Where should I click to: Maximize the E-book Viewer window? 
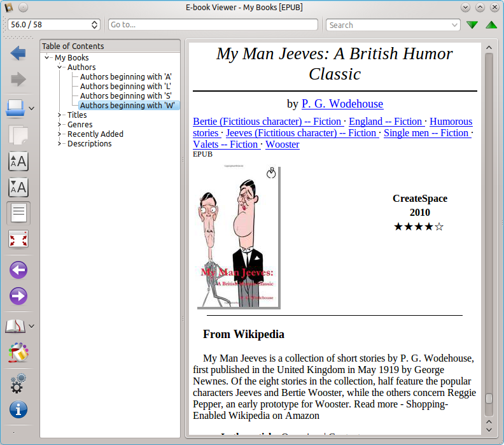pyautogui.click(x=480, y=7)
